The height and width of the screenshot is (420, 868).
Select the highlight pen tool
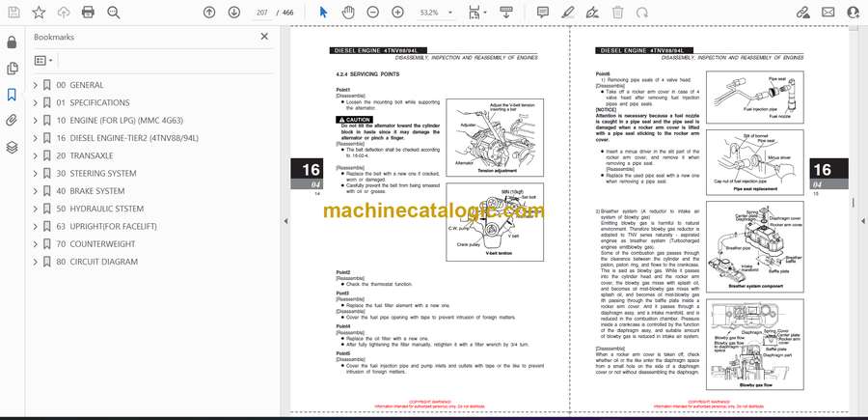pyautogui.click(x=567, y=13)
